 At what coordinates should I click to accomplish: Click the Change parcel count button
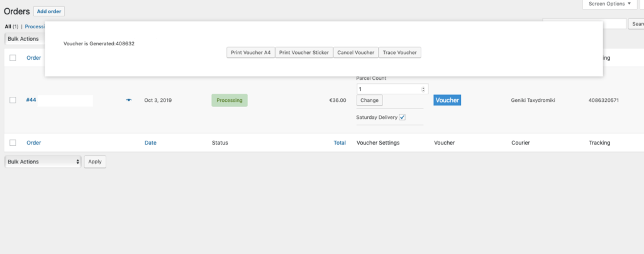(x=369, y=100)
